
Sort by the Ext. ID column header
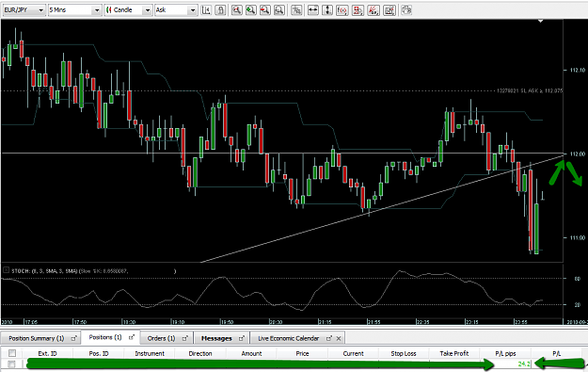(48, 353)
